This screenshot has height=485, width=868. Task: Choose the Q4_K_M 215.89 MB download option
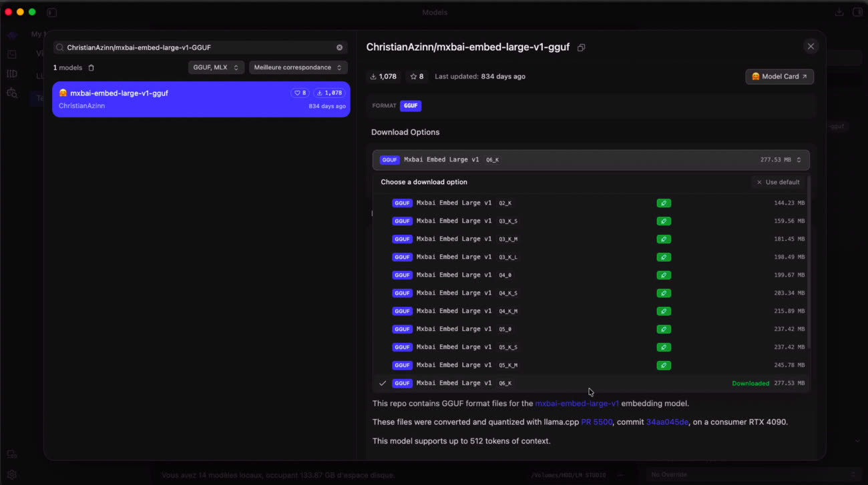point(591,311)
